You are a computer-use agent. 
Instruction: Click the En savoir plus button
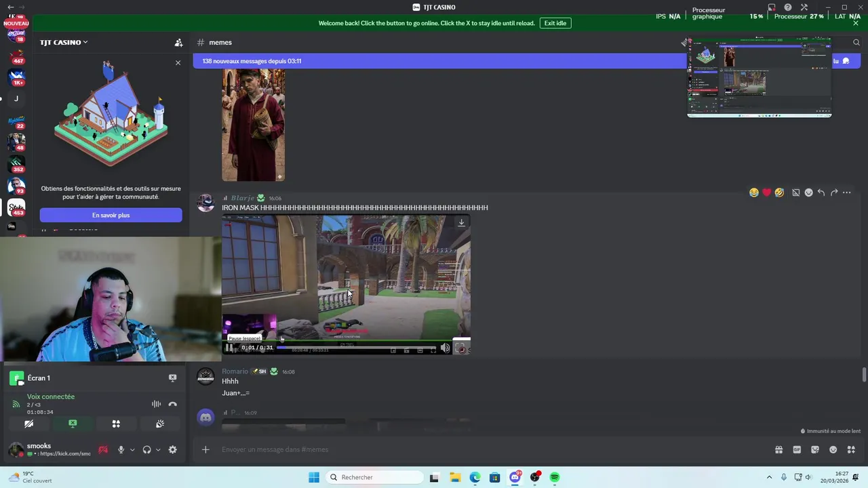[111, 215]
